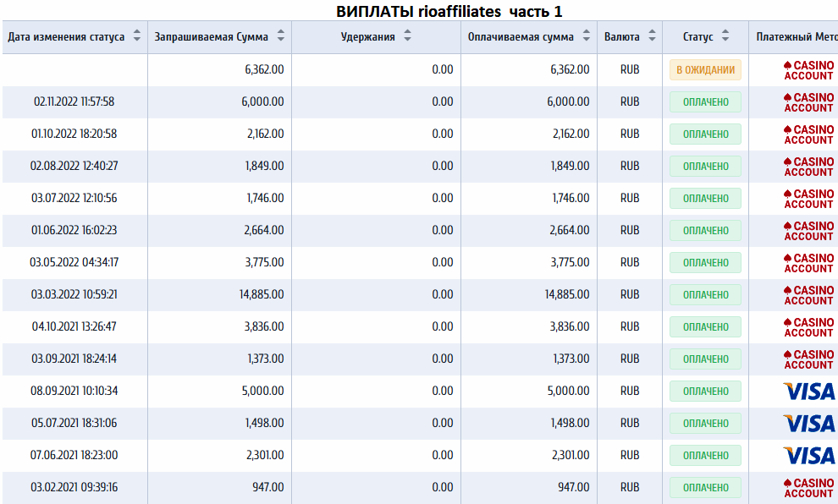
Task: Sort by Дата изменения статуса arrows
Action: [137, 36]
